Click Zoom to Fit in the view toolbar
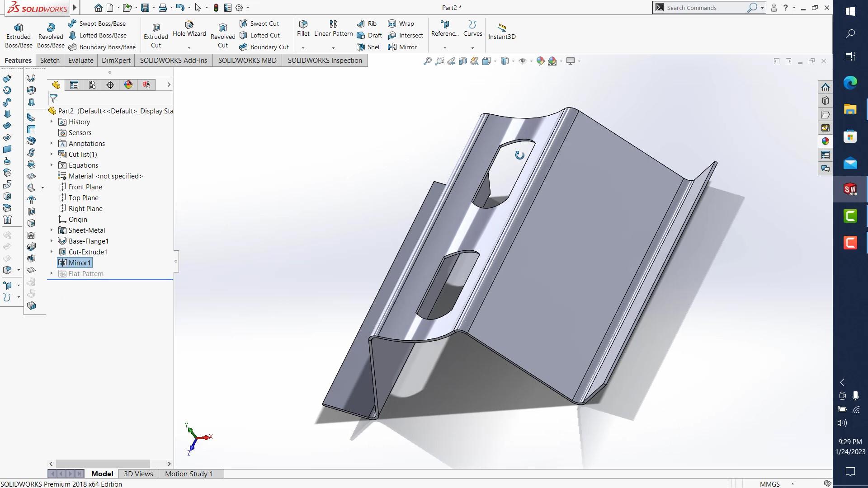 (x=427, y=60)
